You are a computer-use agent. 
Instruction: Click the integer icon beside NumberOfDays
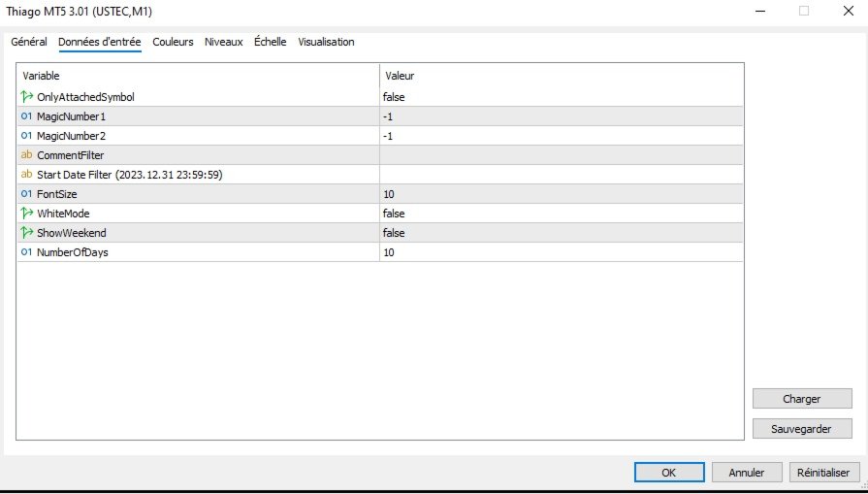pyautogui.click(x=26, y=252)
